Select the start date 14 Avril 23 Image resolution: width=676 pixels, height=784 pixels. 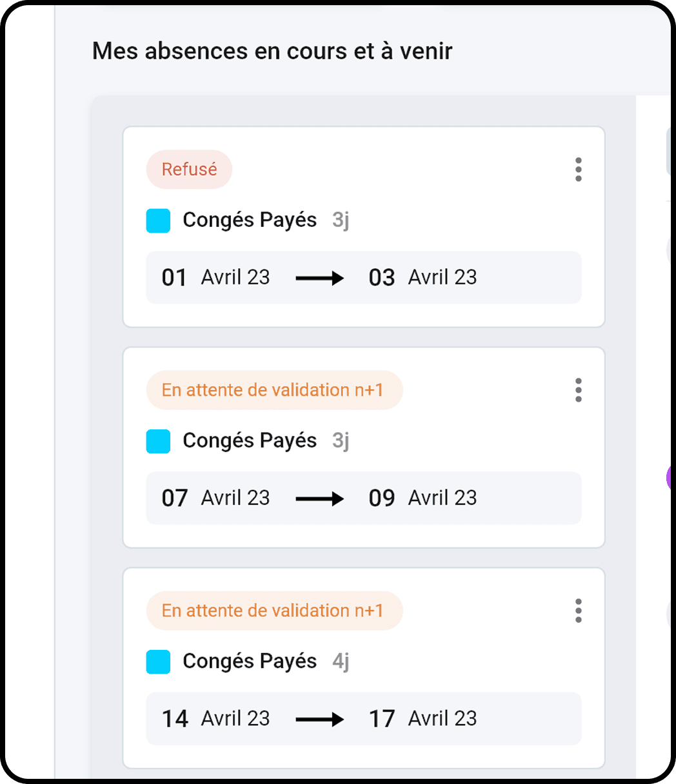click(x=215, y=719)
